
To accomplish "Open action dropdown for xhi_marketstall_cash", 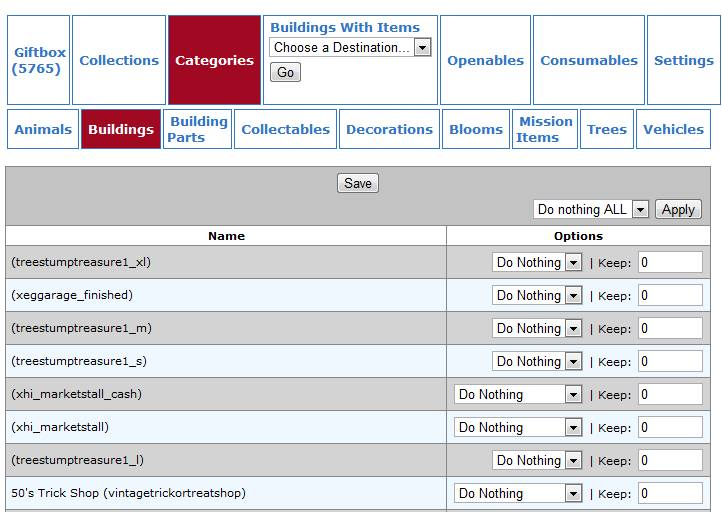I will 518,395.
